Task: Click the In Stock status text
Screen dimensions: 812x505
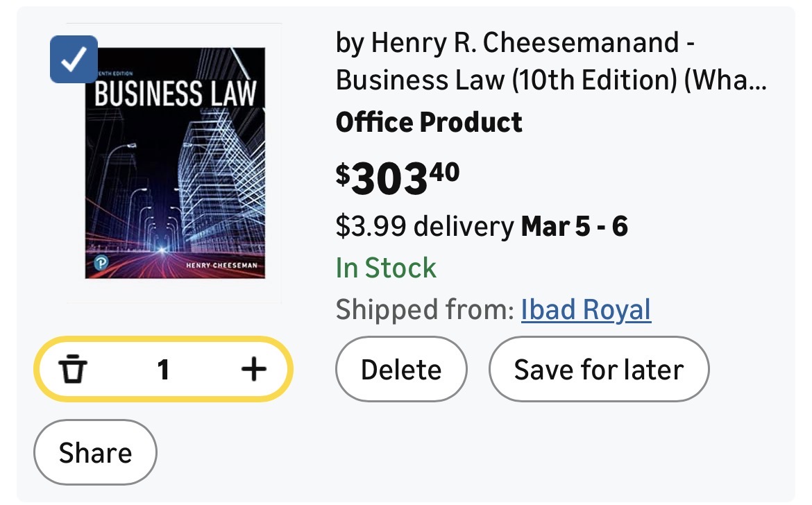Action: click(386, 268)
